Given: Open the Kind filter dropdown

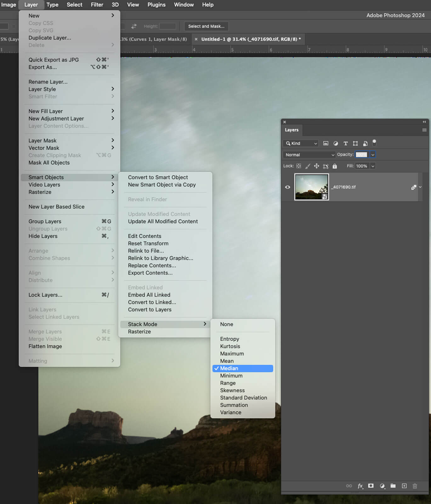Looking at the screenshot, I should [x=301, y=143].
